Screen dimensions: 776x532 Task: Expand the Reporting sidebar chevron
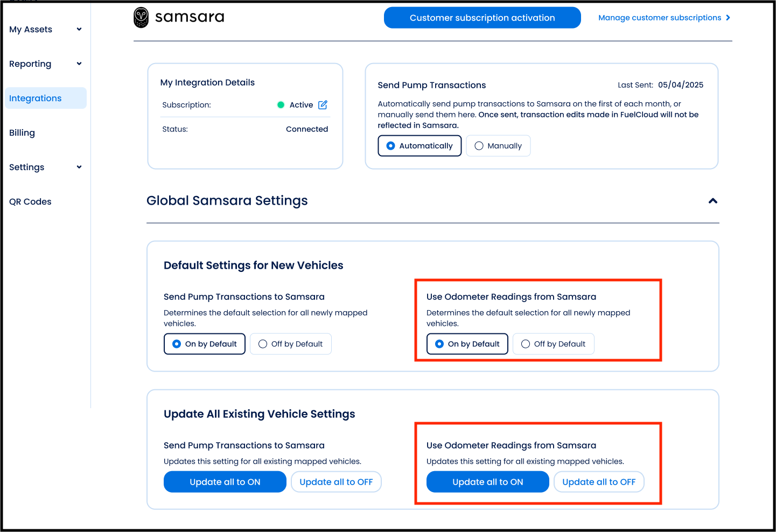tap(79, 64)
